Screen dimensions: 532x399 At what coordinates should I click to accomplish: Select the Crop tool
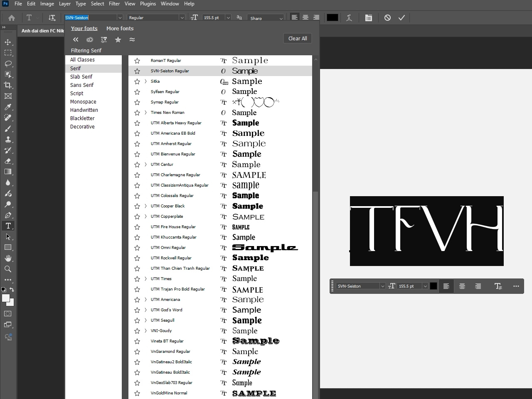pos(8,85)
